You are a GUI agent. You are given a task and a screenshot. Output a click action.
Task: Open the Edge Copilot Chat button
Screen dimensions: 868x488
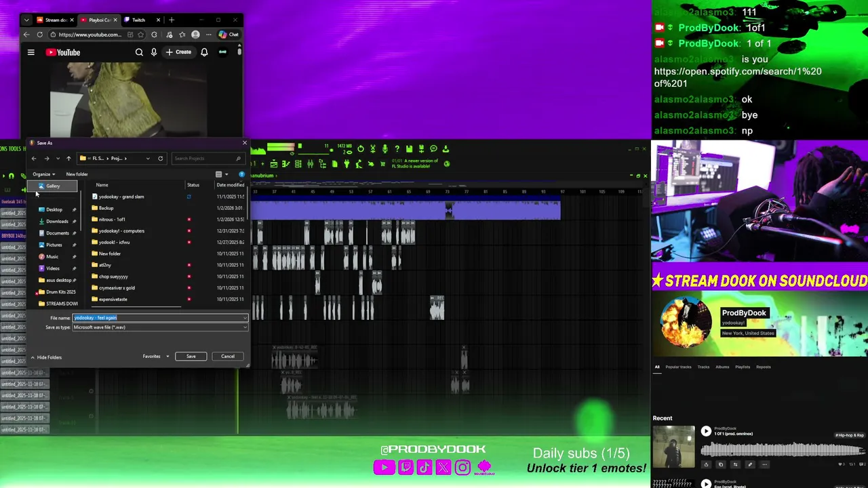pos(229,35)
